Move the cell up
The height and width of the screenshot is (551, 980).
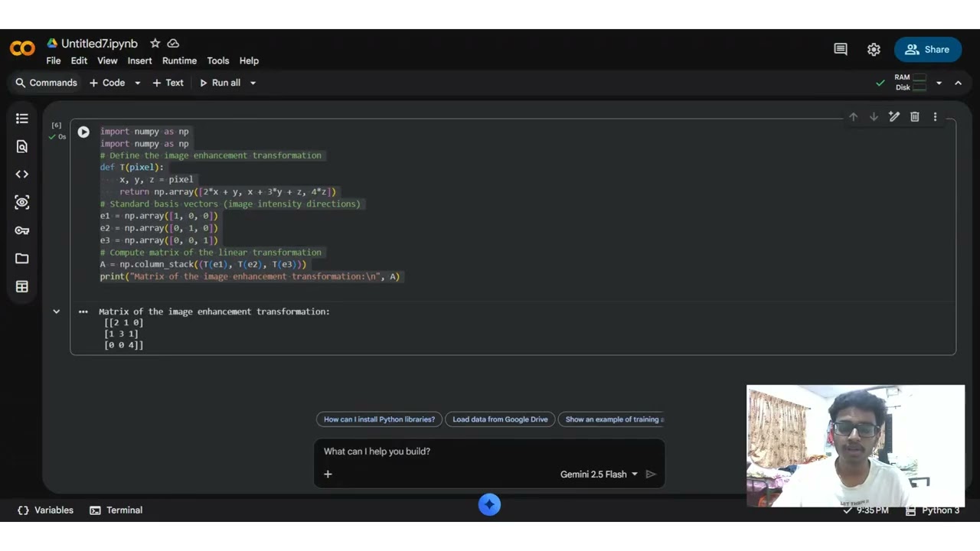point(853,117)
